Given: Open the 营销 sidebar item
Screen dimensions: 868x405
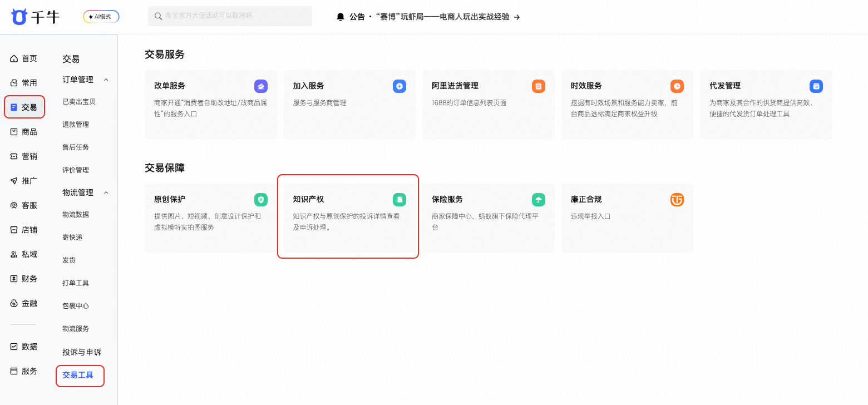Looking at the screenshot, I should [24, 156].
